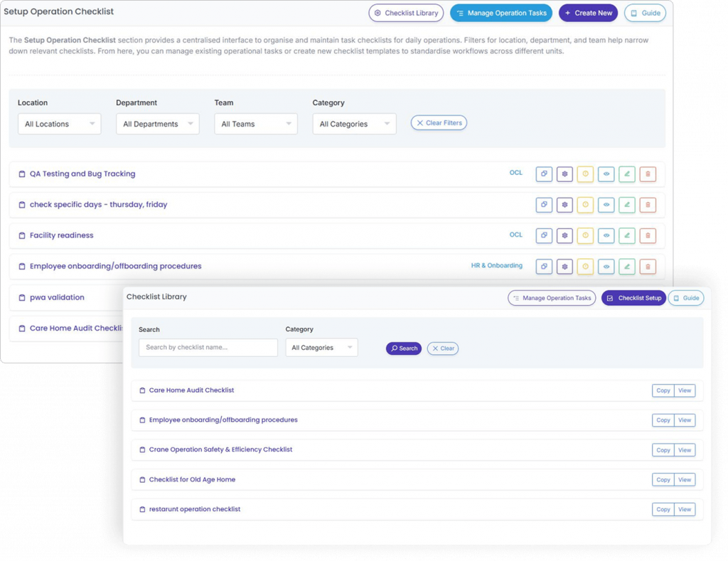Edit the Employee onboarding/offboarding procedures checklist
Screen dimensions: 728x561
tap(626, 267)
